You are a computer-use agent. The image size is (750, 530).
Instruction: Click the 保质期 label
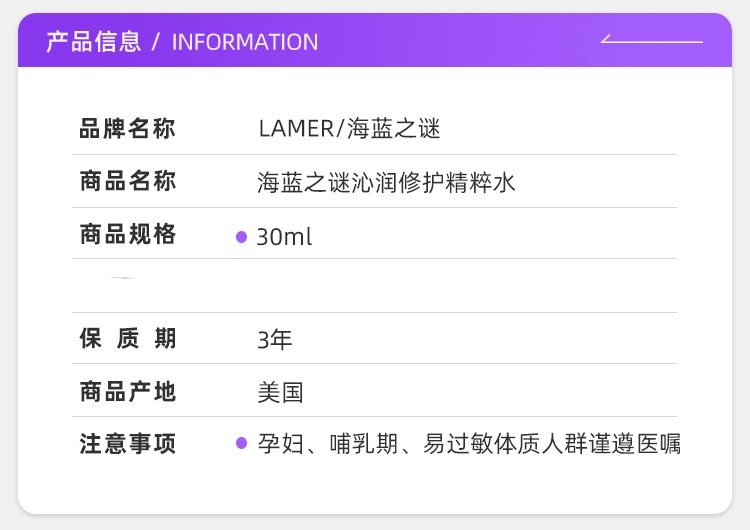127,339
